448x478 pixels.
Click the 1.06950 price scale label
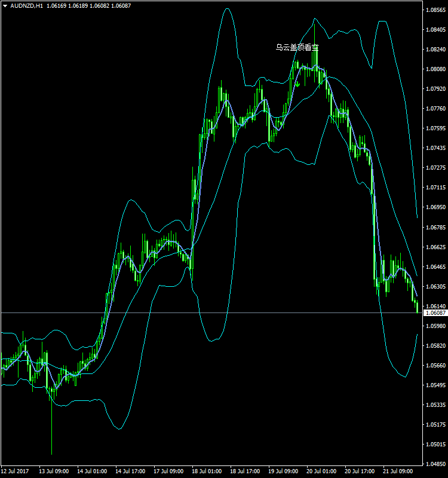(x=436, y=207)
